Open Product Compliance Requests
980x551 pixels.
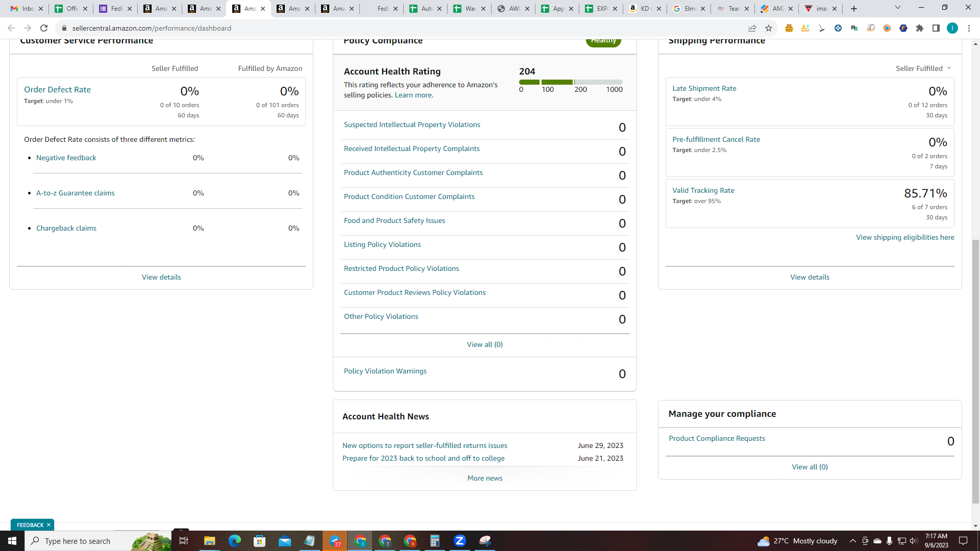click(717, 439)
